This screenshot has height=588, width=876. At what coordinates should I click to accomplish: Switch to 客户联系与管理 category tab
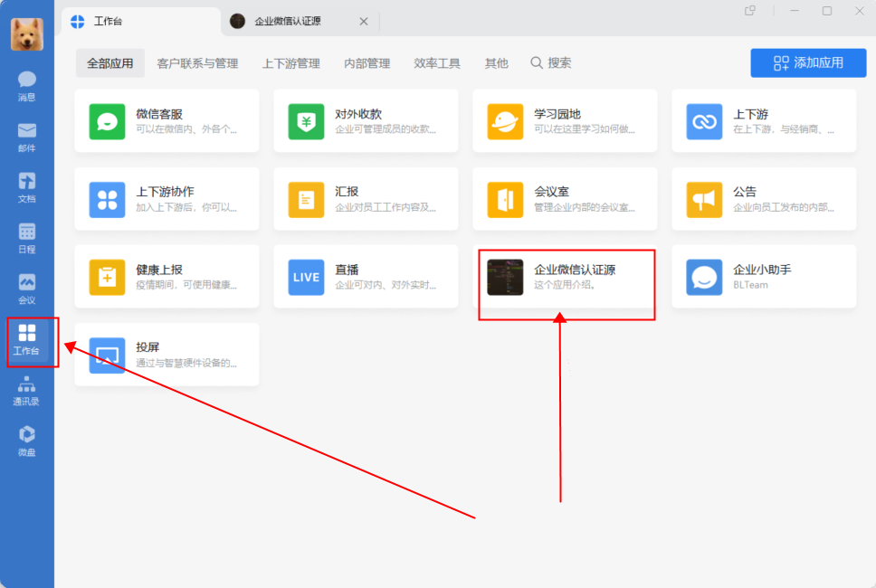tap(197, 63)
